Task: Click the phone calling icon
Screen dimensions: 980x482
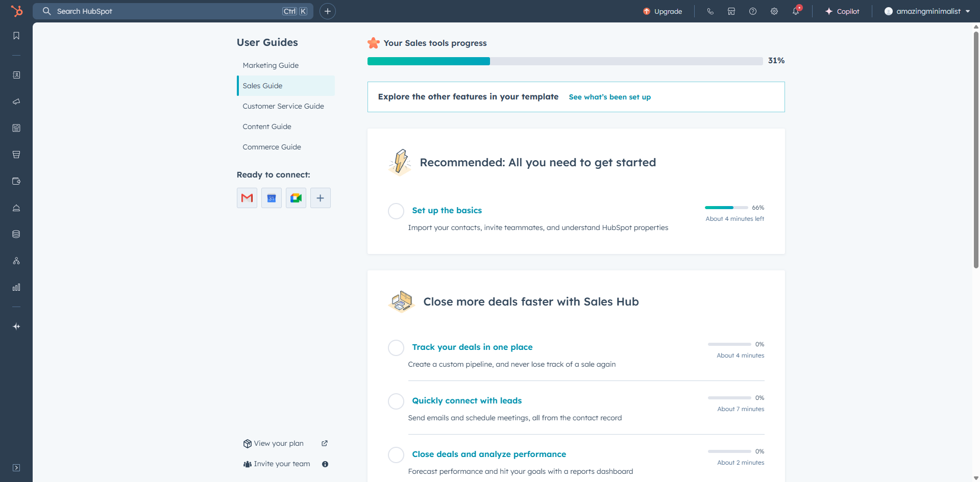Action: click(710, 11)
